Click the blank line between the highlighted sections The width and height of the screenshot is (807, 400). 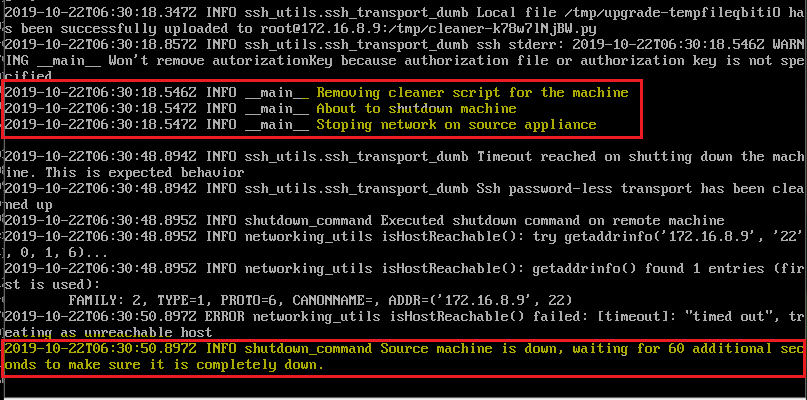pos(404,143)
